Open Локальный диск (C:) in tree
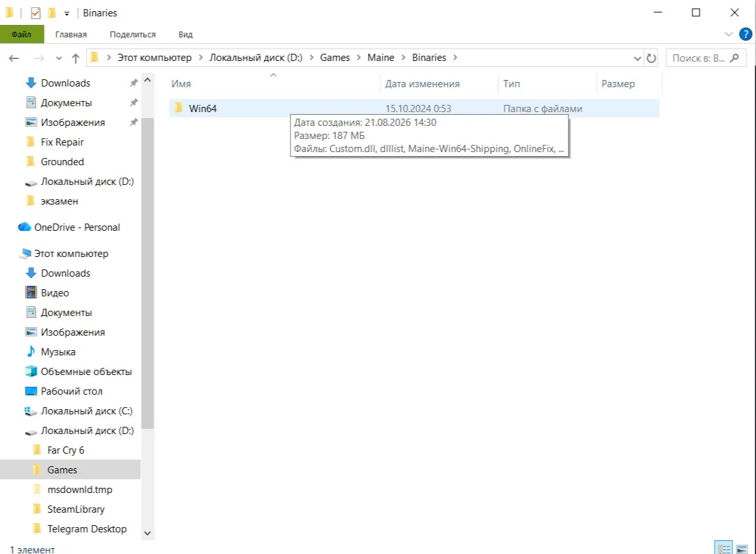The image size is (756, 554). [87, 411]
